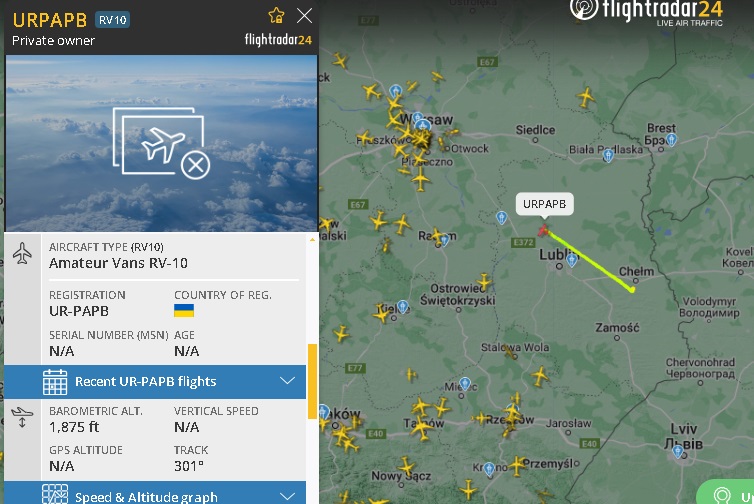Click the Lublin airport pin marker
Image resolution: width=754 pixels, height=504 pixels.
[x=571, y=260]
